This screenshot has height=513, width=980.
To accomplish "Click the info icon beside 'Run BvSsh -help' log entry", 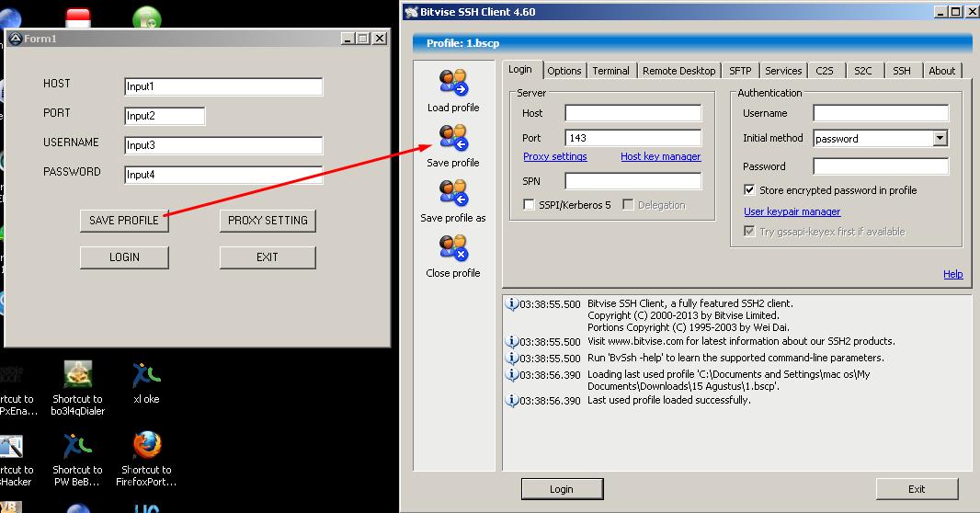I will coord(511,358).
